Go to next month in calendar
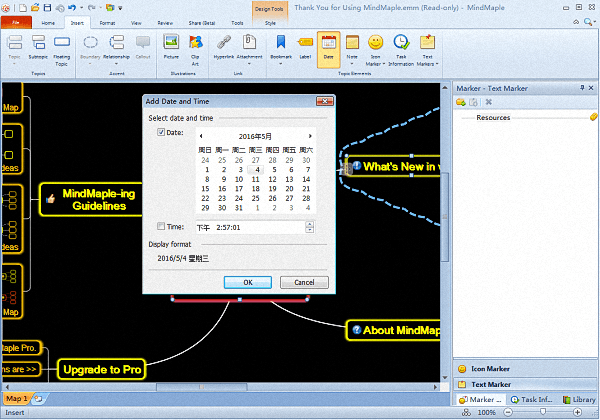The width and height of the screenshot is (600, 420). point(310,136)
